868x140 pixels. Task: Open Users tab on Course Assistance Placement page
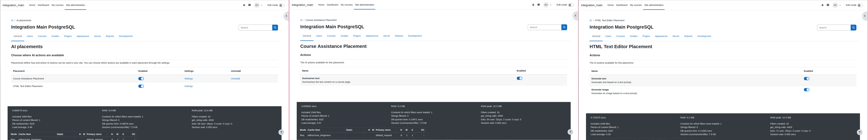click(x=319, y=36)
